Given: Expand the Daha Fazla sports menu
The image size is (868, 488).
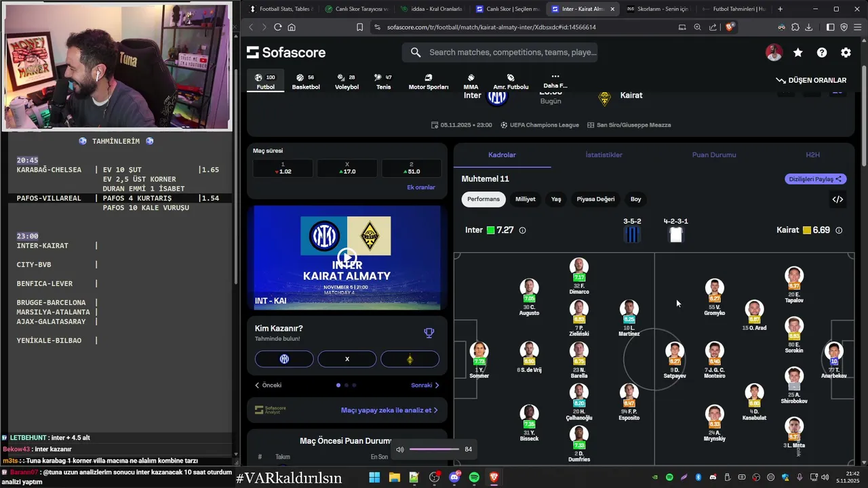Looking at the screenshot, I should [555, 81].
